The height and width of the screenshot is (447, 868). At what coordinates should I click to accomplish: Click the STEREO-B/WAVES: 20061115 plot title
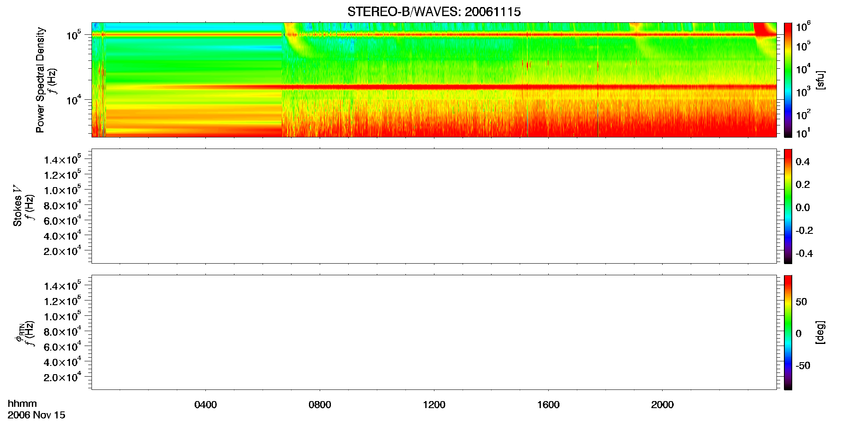pyautogui.click(x=434, y=12)
